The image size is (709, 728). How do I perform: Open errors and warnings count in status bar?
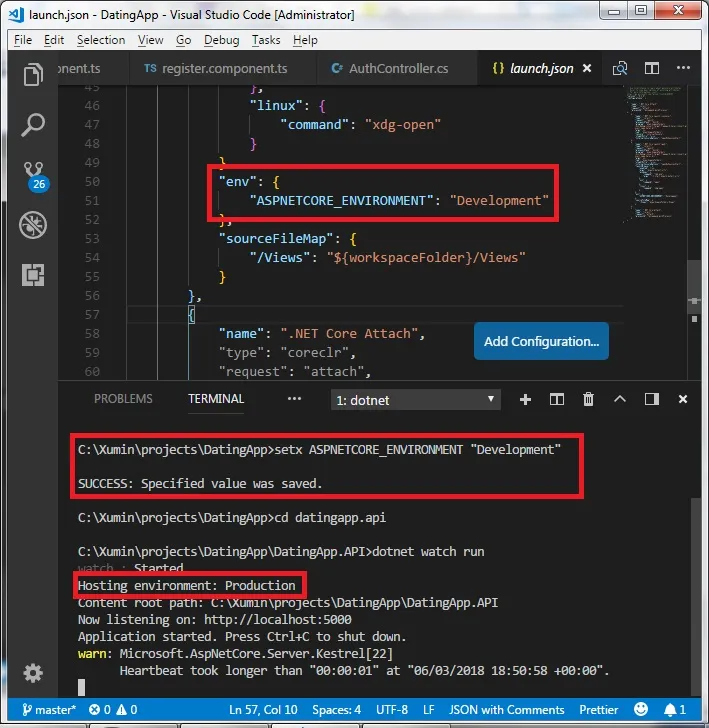click(113, 710)
